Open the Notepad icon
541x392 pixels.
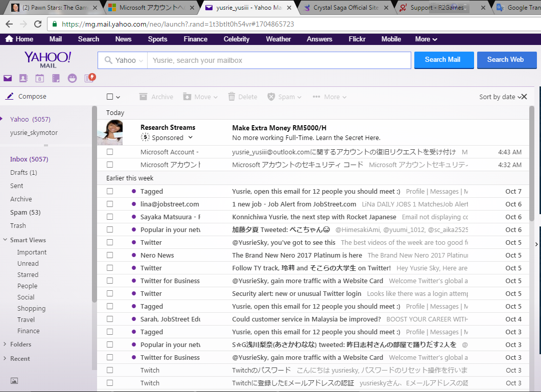click(56, 78)
